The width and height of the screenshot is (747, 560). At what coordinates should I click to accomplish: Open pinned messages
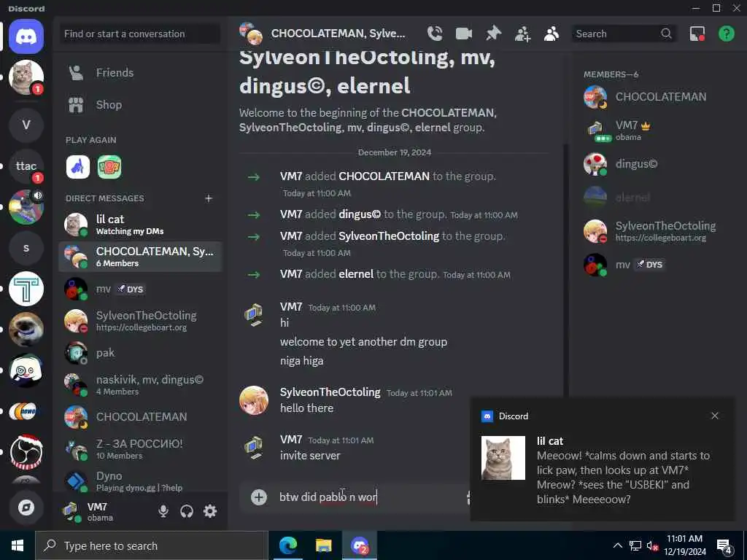click(x=493, y=34)
